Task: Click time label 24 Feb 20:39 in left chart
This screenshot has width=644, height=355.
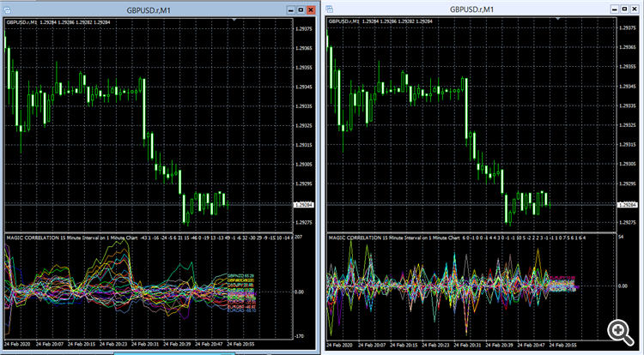Action: click(177, 345)
